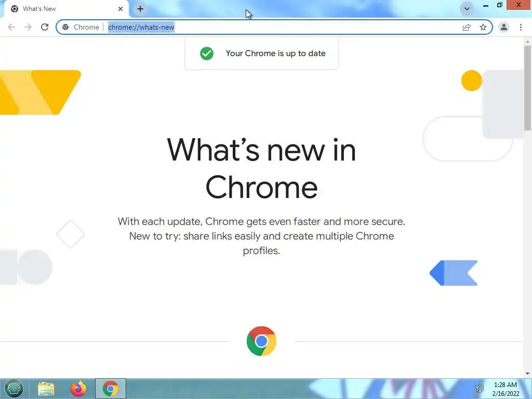Restore down the Chrome window
The image size is (532, 399).
(x=499, y=5)
